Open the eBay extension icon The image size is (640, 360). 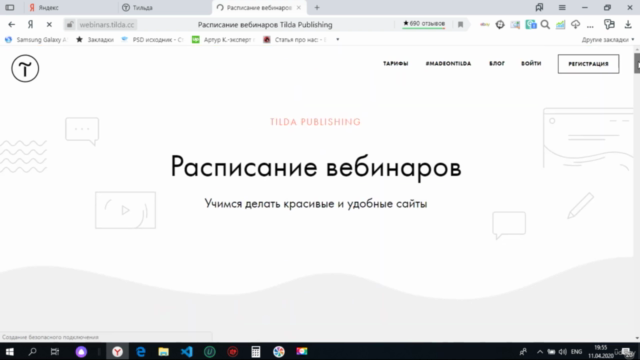tap(484, 24)
